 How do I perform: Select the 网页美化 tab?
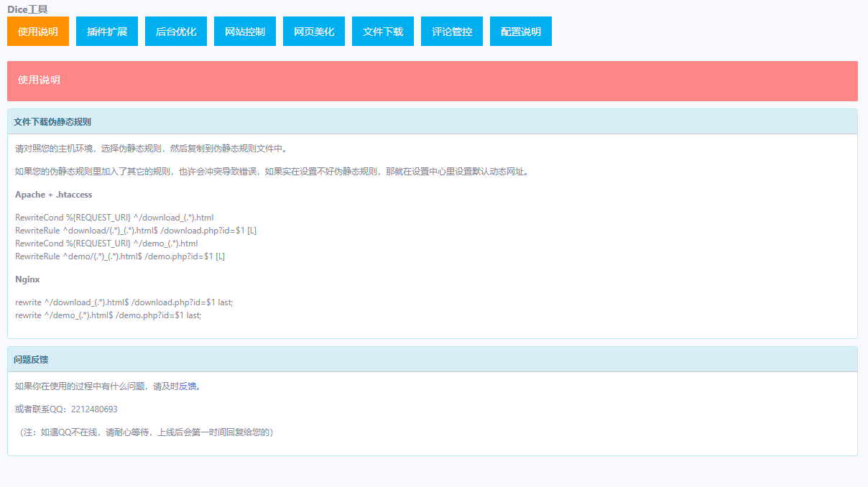pyautogui.click(x=314, y=32)
